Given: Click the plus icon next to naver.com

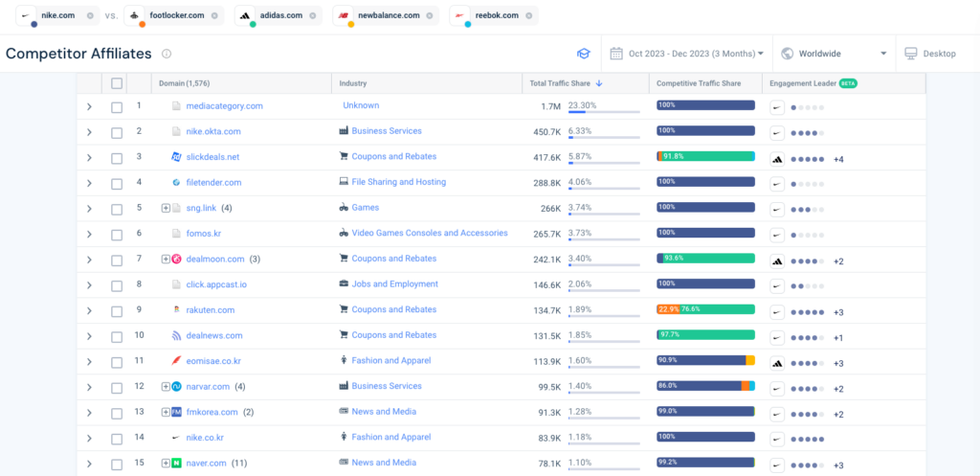Looking at the screenshot, I should (166, 464).
